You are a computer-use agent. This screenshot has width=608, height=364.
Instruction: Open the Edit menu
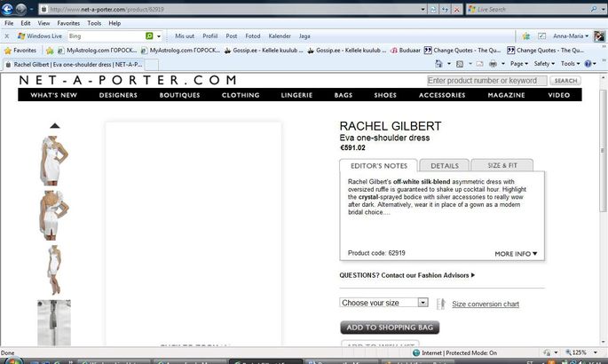click(x=26, y=23)
